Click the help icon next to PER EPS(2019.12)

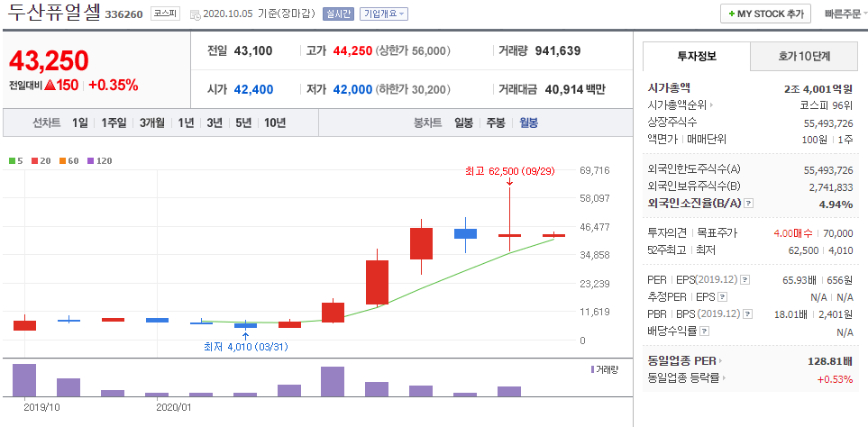coord(745,280)
